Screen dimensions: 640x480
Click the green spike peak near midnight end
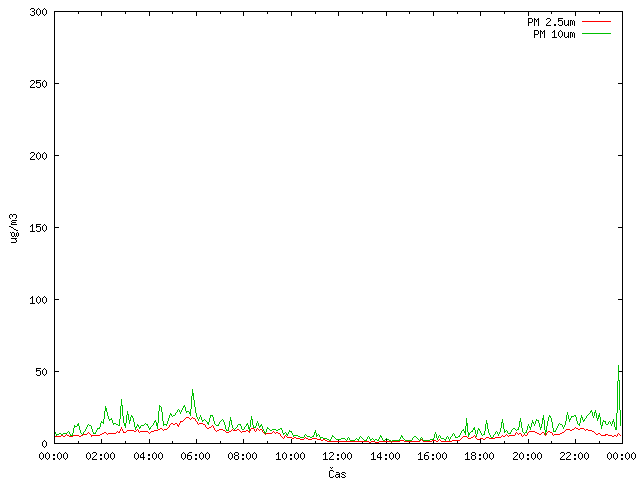[x=618, y=366]
